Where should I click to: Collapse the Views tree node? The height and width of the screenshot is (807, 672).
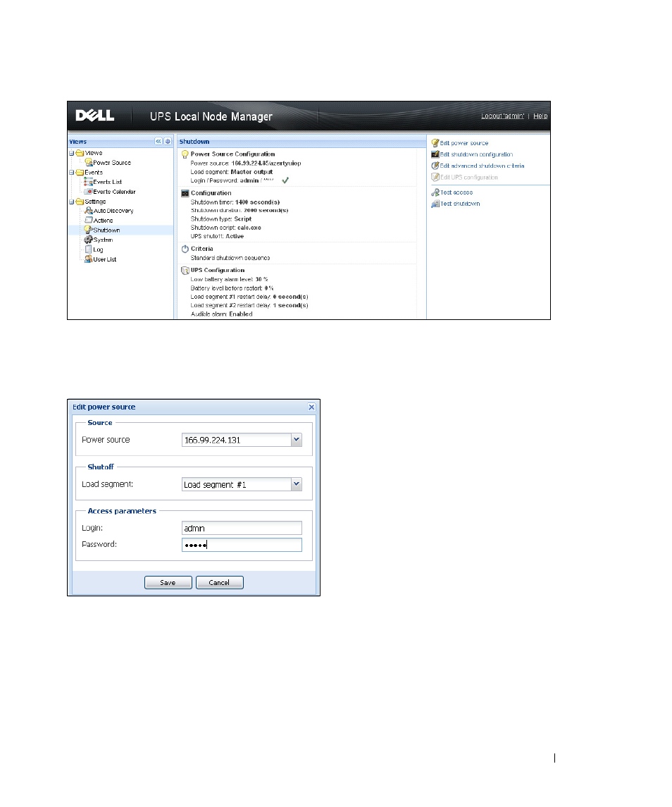(72, 153)
